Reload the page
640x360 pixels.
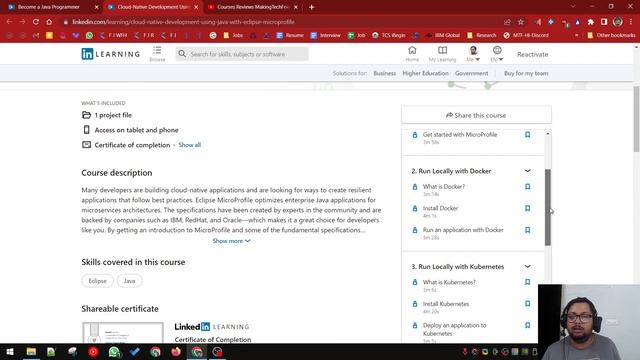point(36,22)
